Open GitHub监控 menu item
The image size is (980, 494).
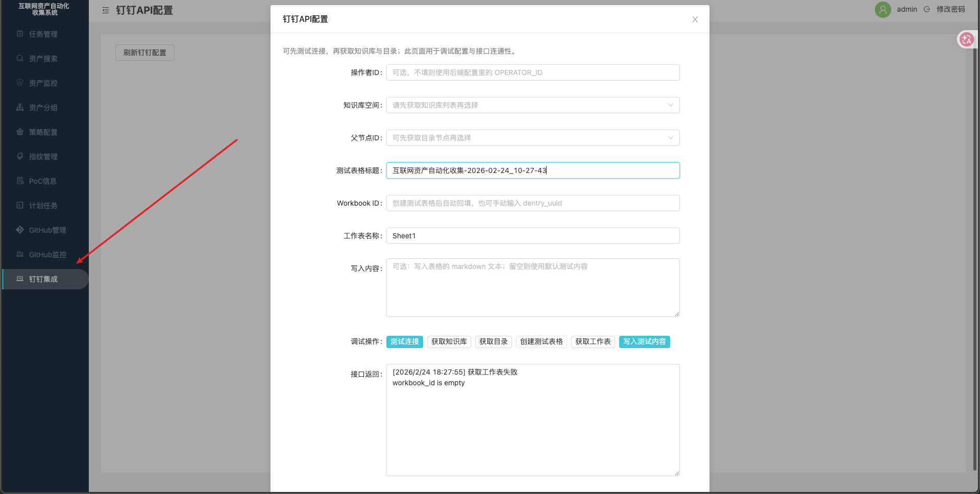coord(45,255)
